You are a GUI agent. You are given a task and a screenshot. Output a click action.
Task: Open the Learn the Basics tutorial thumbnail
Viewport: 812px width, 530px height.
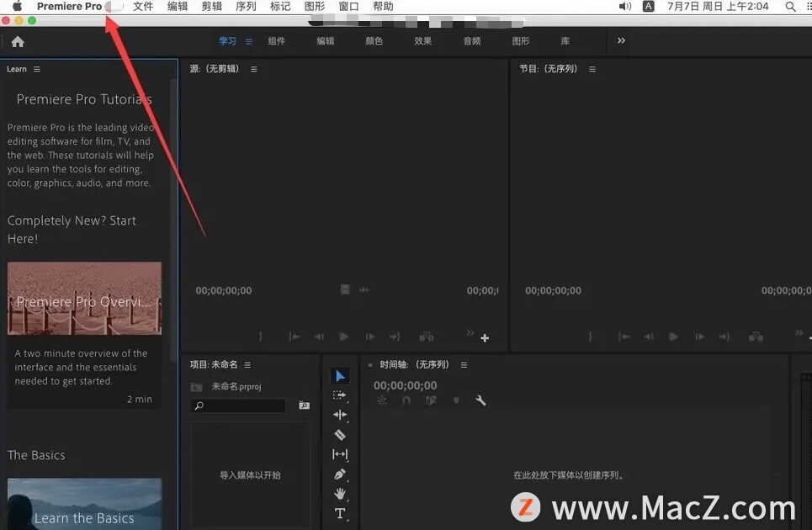tap(84, 504)
